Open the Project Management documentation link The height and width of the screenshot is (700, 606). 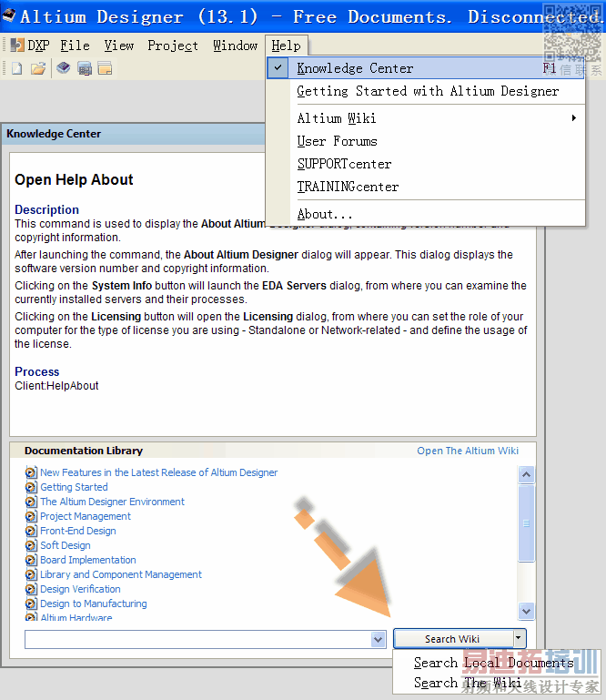(x=86, y=516)
